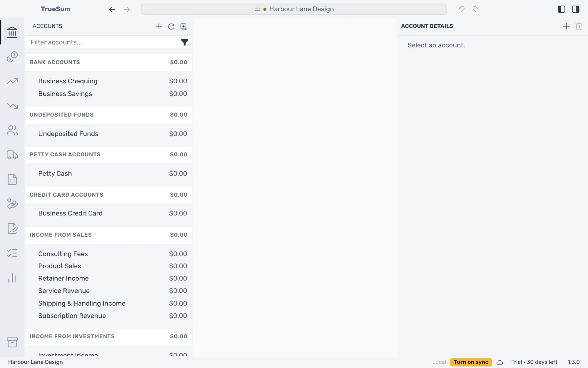The width and height of the screenshot is (588, 368).
Task: Click the Turn on sync button
Action: click(x=471, y=362)
